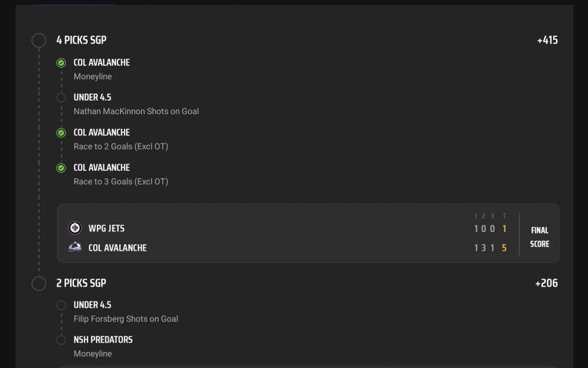This screenshot has height=368, width=588.
Task: Toggle the 2 Picks SGP circle marker
Action: point(39,283)
